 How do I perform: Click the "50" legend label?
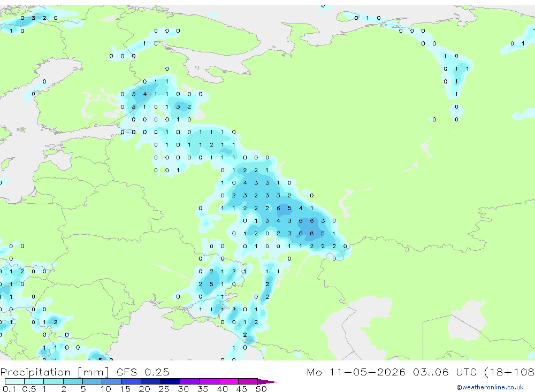(x=261, y=389)
